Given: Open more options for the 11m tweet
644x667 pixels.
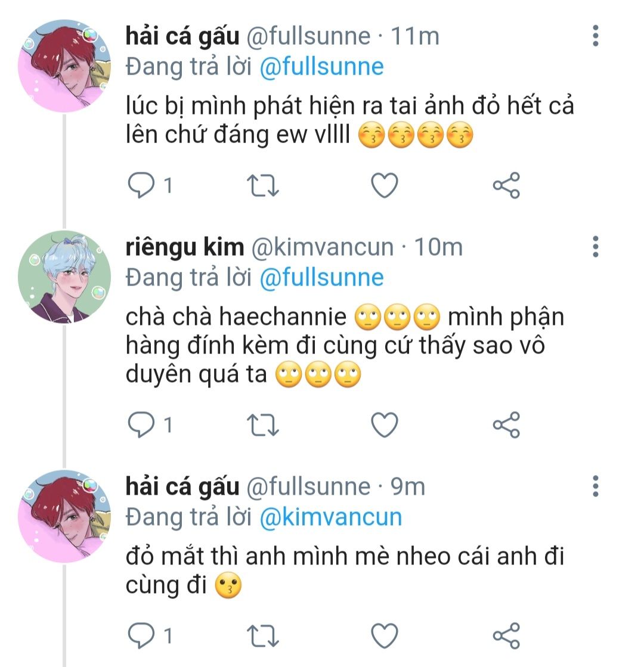Looking at the screenshot, I should click(x=595, y=36).
